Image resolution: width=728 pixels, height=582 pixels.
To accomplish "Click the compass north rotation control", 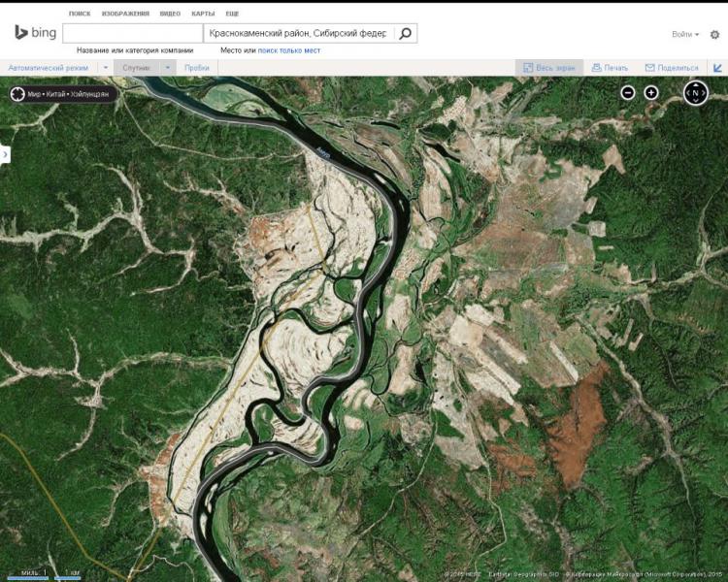I will [x=696, y=93].
